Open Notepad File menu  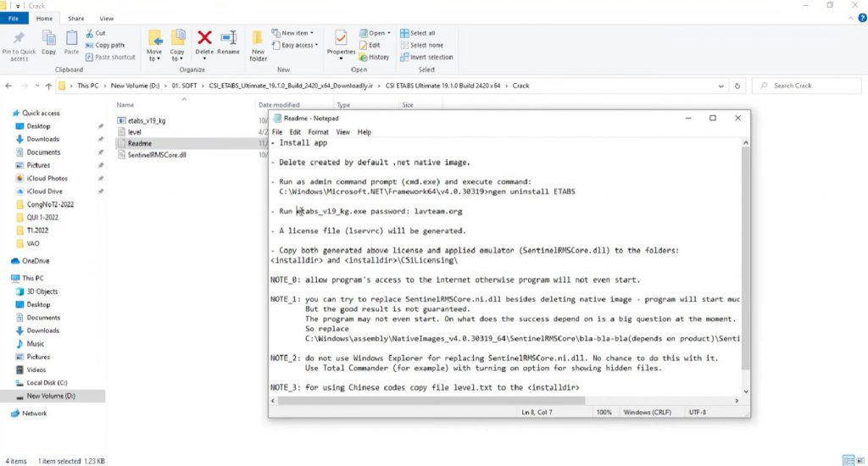277,132
